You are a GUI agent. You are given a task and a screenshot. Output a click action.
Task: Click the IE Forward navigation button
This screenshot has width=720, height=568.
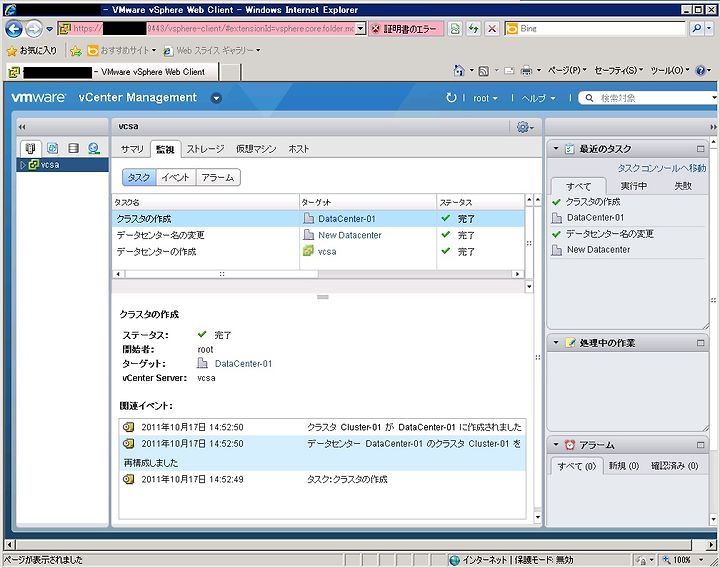34,29
